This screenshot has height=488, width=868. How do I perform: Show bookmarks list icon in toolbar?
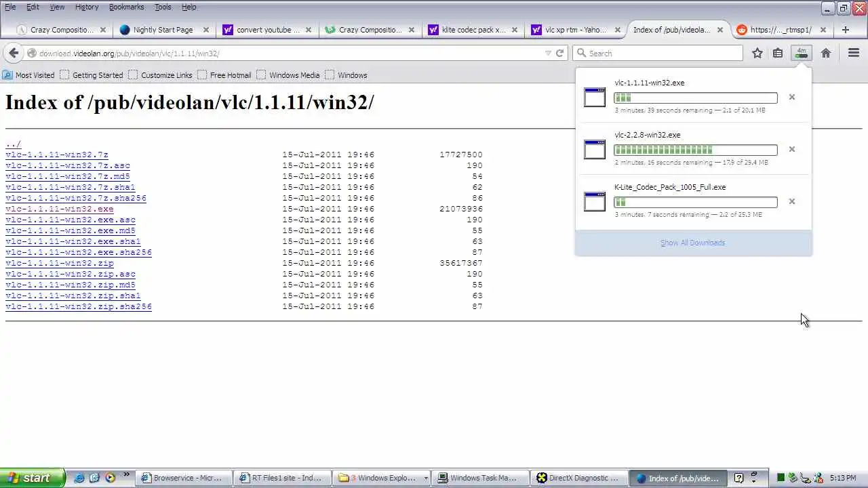click(x=778, y=53)
